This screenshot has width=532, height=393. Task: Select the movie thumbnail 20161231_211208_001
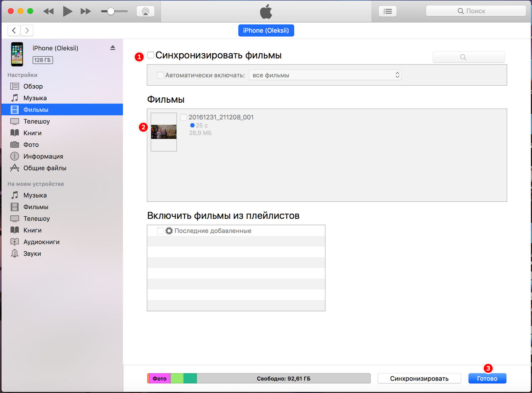click(x=164, y=132)
